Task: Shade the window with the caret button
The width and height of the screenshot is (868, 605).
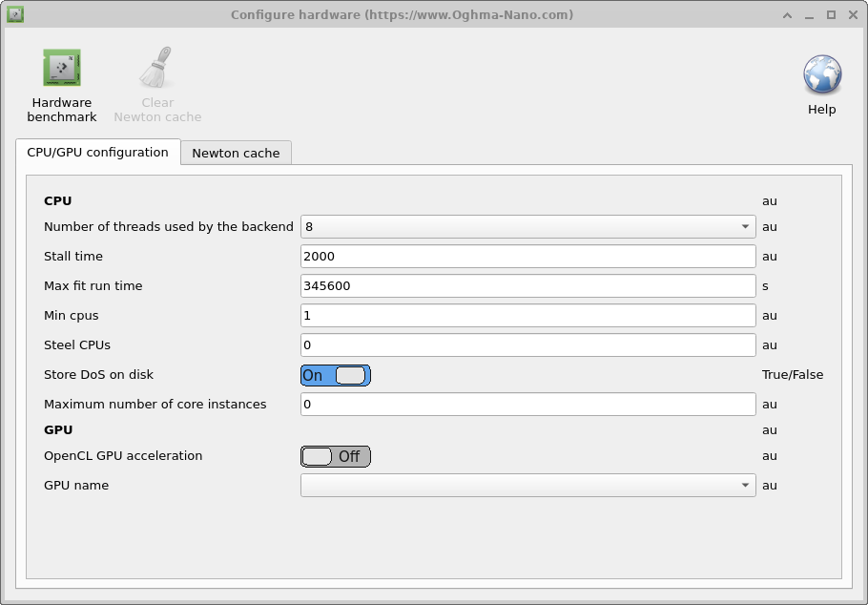Action: [787, 14]
